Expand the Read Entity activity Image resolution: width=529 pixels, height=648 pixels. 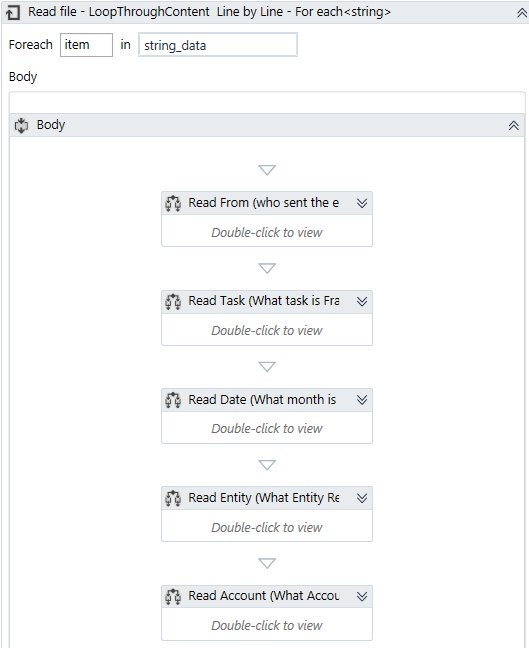(x=362, y=498)
